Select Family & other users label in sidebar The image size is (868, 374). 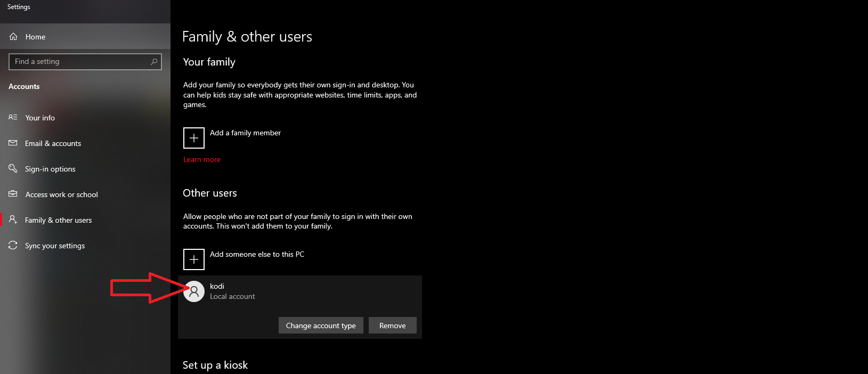coord(58,220)
